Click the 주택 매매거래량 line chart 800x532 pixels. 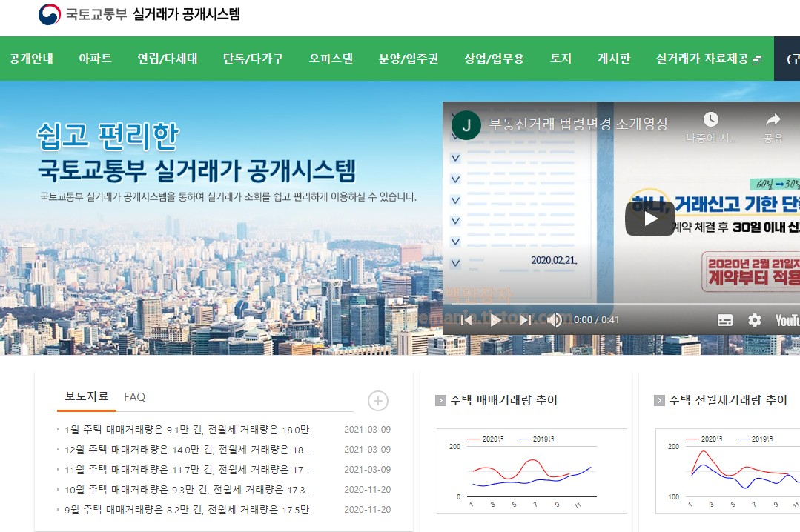coord(532,471)
